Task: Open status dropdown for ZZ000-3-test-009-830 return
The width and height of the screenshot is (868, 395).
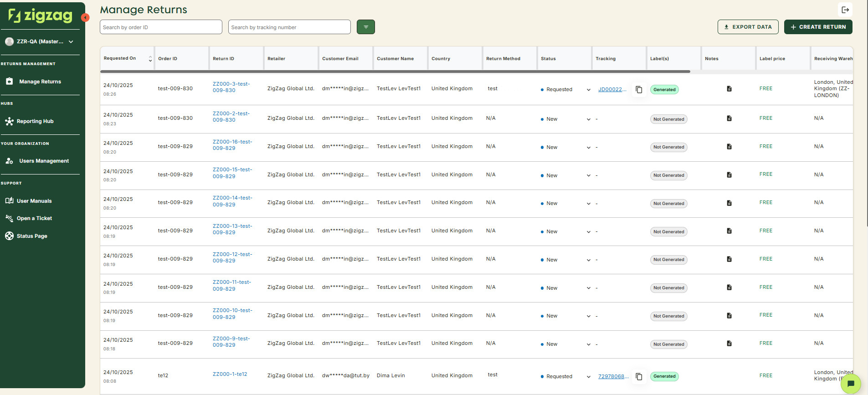Action: coord(588,90)
